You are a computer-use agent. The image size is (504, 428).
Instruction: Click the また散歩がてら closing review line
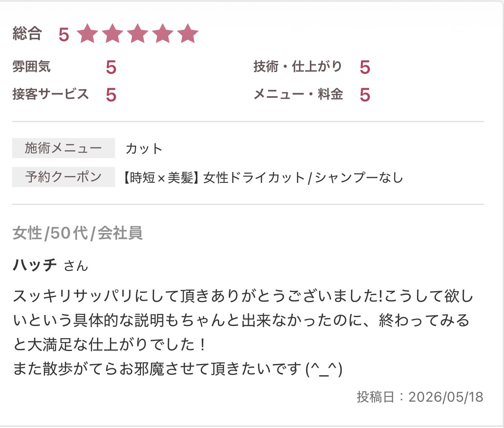178,369
